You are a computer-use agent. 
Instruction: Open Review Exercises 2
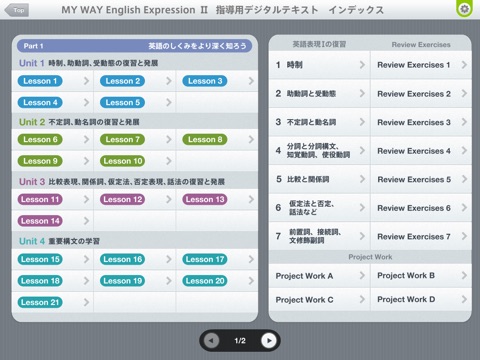(x=421, y=94)
